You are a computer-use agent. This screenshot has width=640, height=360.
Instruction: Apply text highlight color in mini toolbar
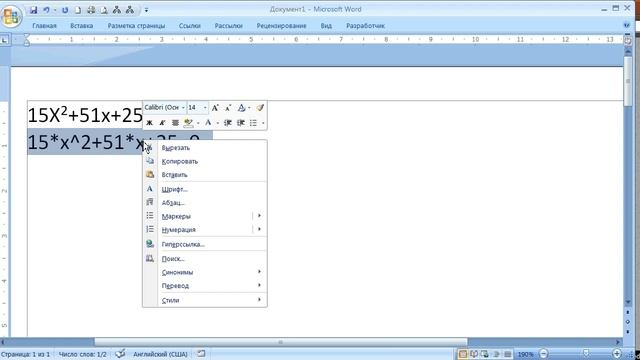[x=188, y=123]
